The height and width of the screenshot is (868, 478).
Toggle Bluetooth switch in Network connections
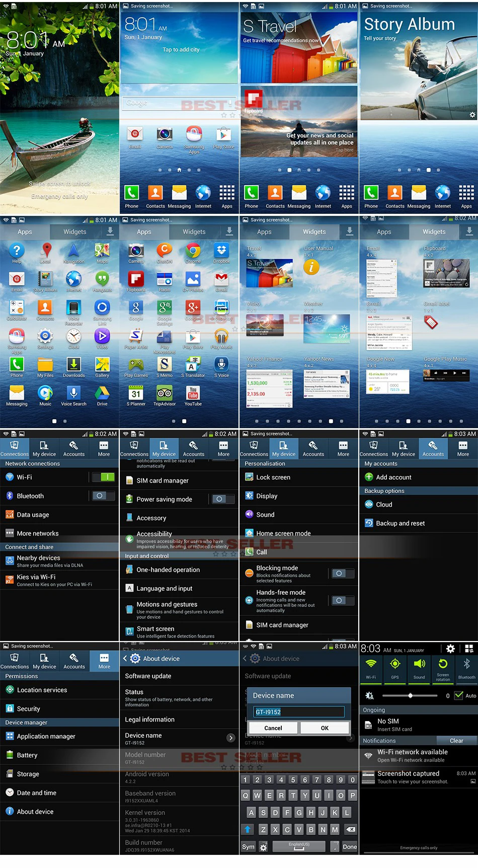(103, 496)
